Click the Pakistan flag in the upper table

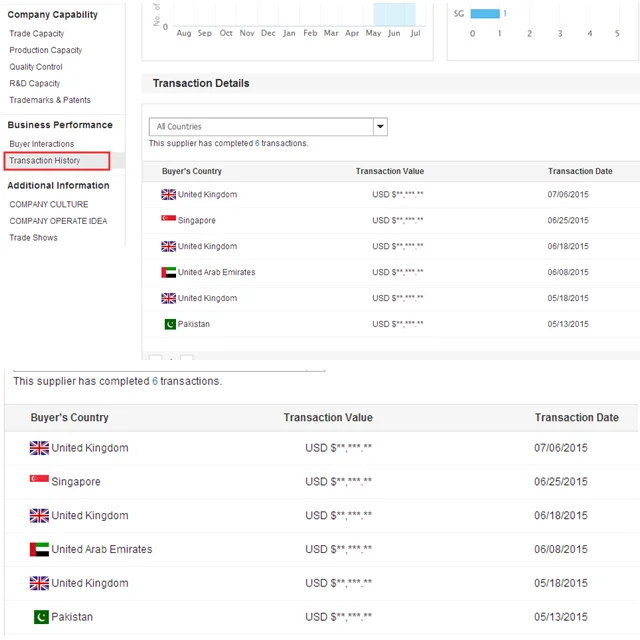tap(169, 324)
